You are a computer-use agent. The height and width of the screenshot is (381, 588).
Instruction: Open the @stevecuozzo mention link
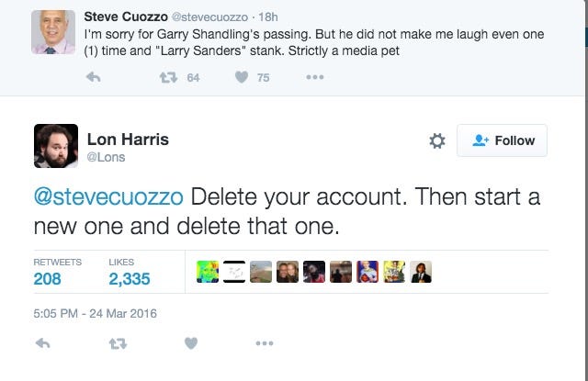coord(108,196)
